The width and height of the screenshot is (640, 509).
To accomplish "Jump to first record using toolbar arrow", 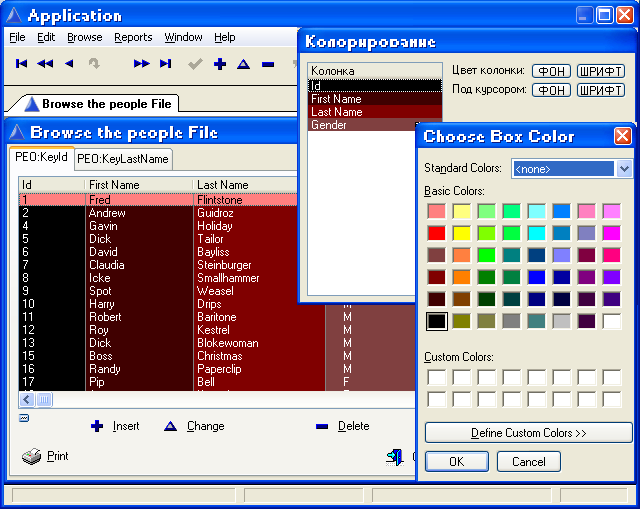I will click(x=21, y=64).
